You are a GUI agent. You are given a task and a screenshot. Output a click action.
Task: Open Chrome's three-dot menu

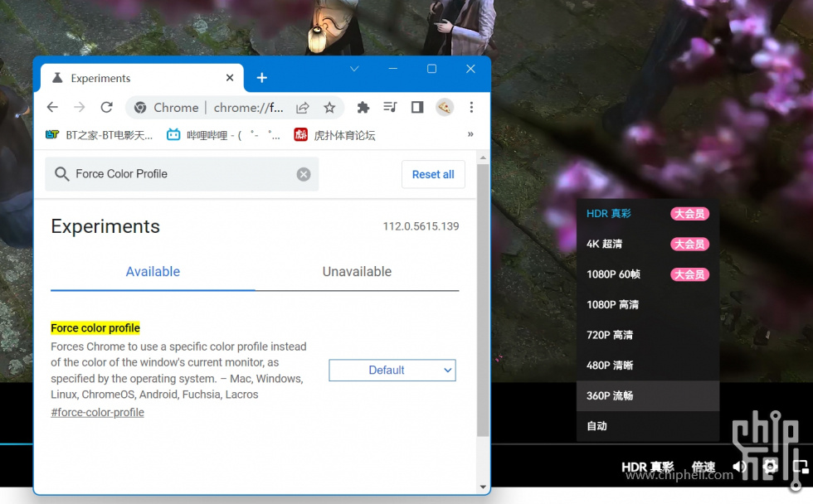coord(471,107)
